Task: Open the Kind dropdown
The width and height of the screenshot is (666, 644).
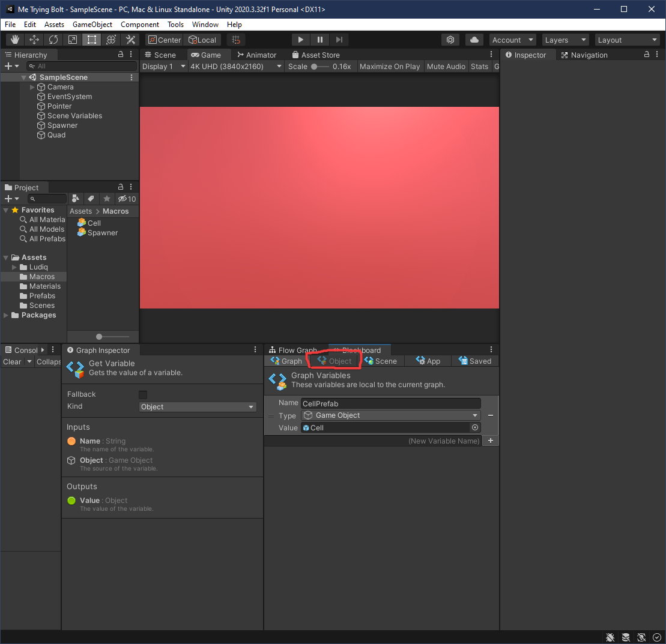Action: tap(198, 407)
